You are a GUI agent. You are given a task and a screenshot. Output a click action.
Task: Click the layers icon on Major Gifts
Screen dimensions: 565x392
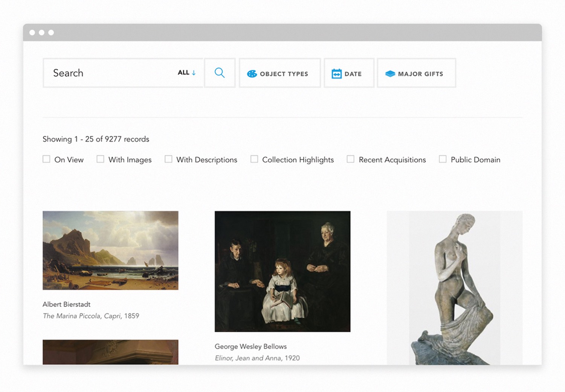390,74
